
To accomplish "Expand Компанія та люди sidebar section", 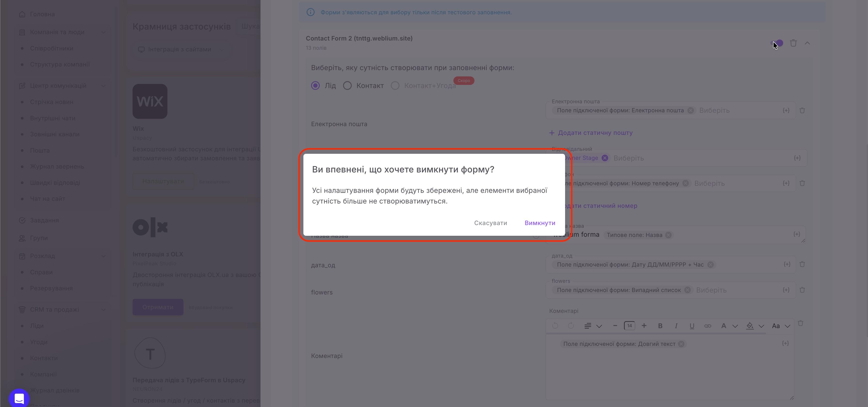I will tap(62, 32).
